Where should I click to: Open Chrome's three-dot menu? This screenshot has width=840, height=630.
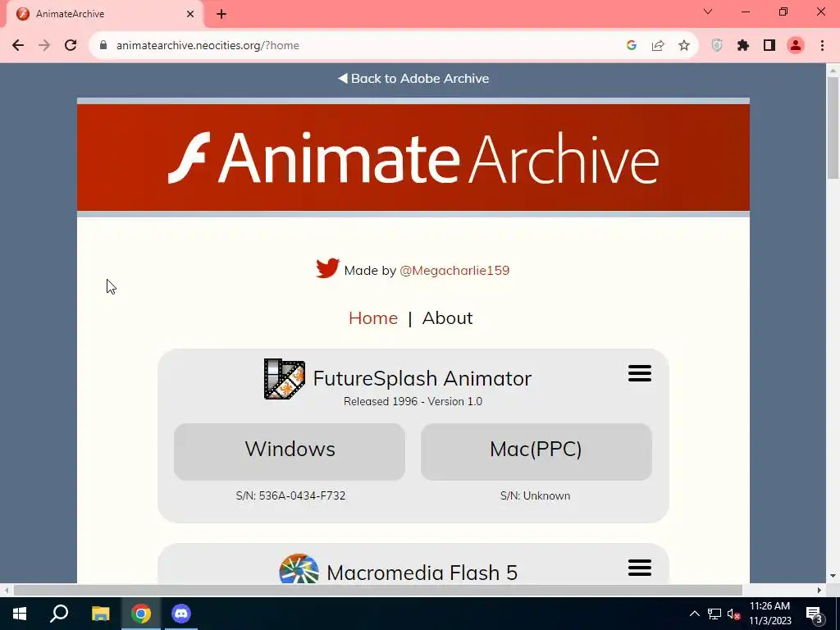(x=822, y=46)
